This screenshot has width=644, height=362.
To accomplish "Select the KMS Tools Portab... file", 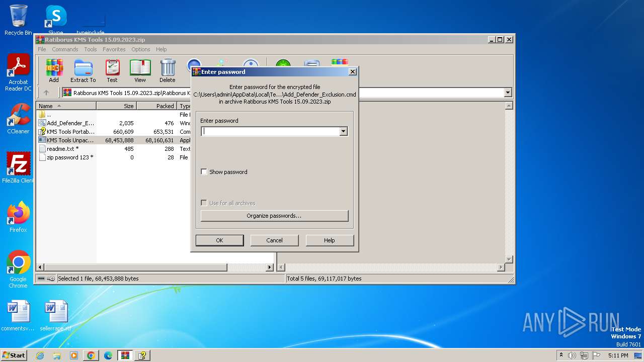I will [66, 132].
